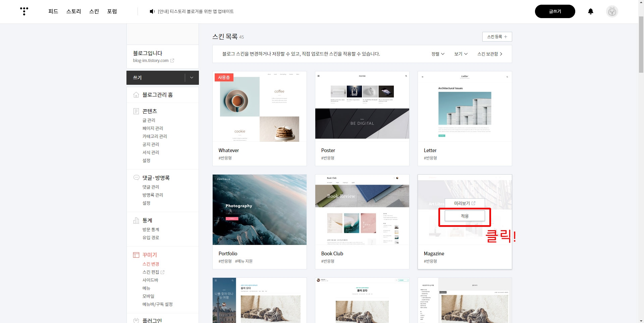Viewport: 644px width, 323px height.
Task: Open the app update announcement link
Action: click(x=196, y=11)
